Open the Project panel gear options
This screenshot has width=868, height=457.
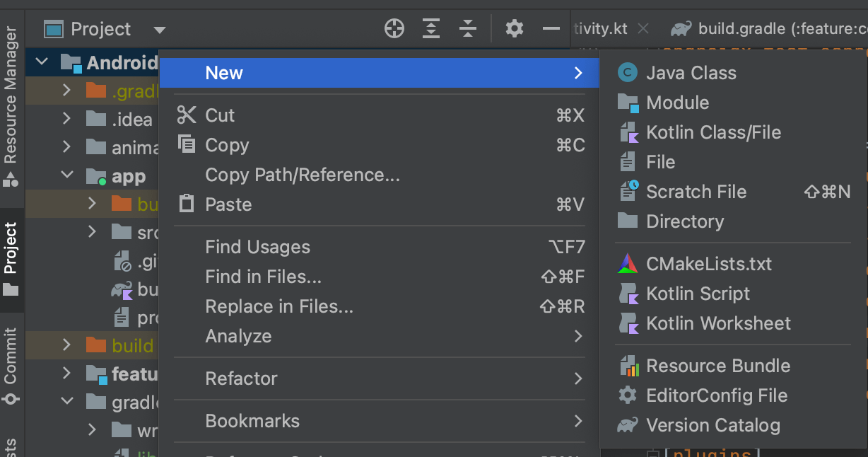tap(515, 29)
